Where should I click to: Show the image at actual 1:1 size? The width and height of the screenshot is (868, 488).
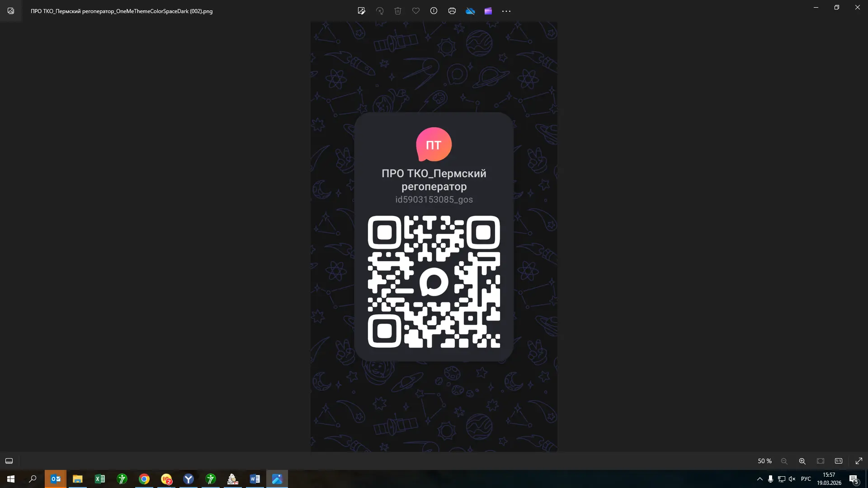pyautogui.click(x=839, y=461)
